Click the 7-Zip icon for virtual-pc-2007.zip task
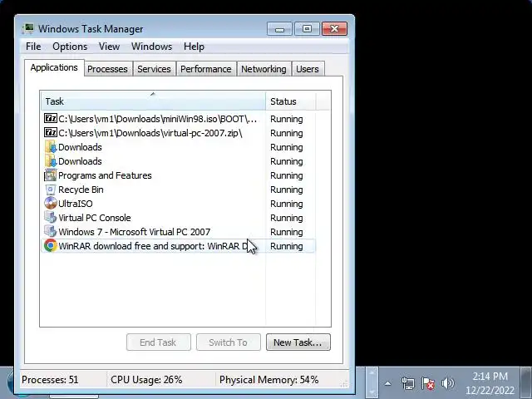 pyautogui.click(x=51, y=133)
